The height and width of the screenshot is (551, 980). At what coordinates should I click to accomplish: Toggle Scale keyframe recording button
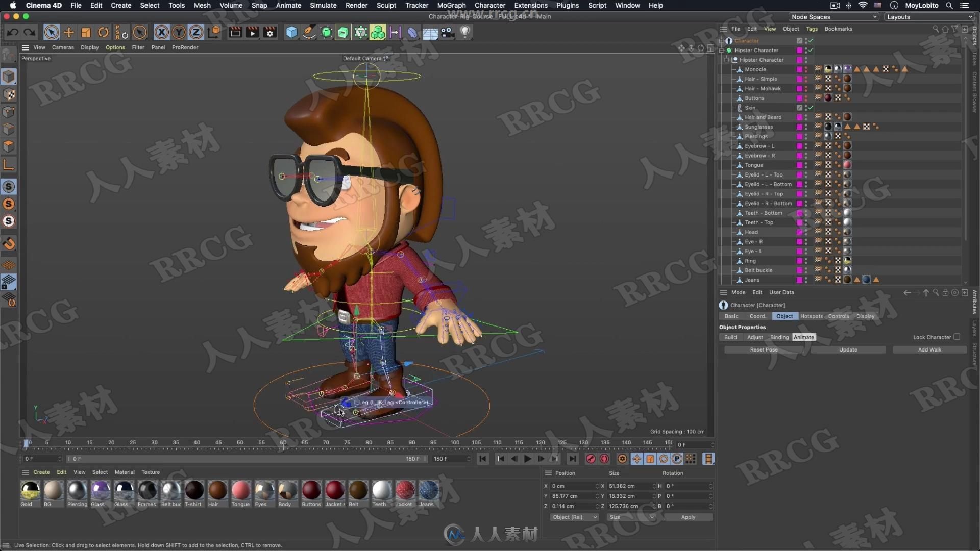(650, 459)
